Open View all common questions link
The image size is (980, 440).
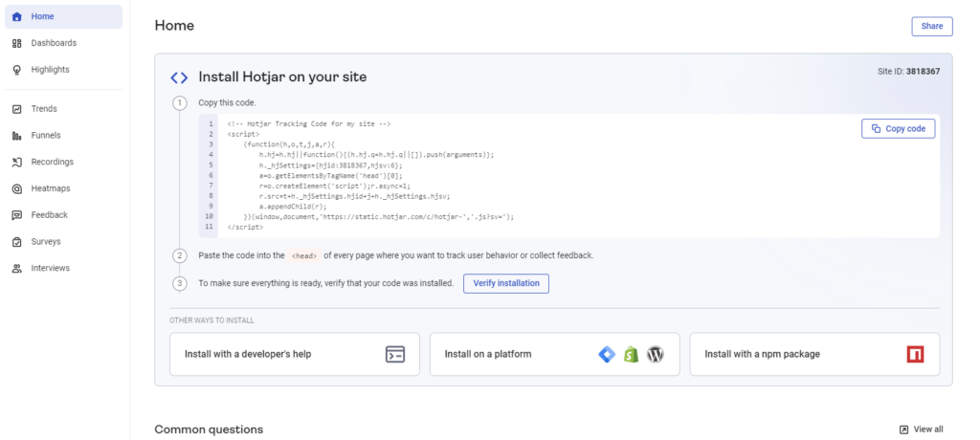[922, 429]
